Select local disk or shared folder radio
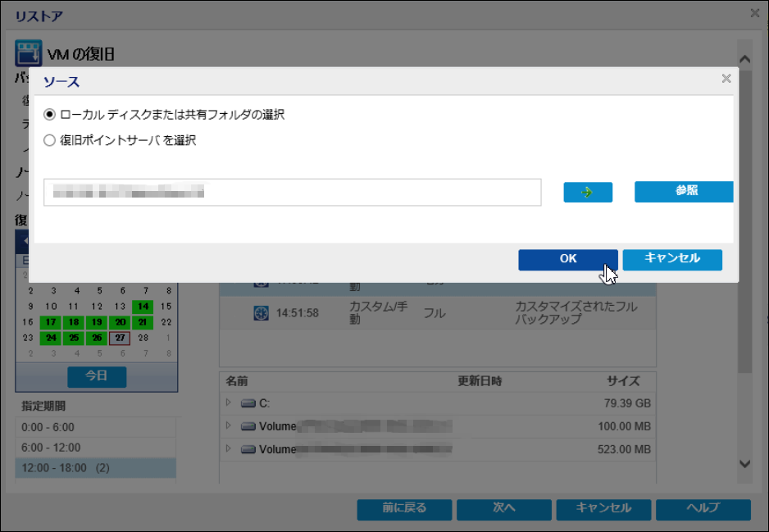 (50, 115)
